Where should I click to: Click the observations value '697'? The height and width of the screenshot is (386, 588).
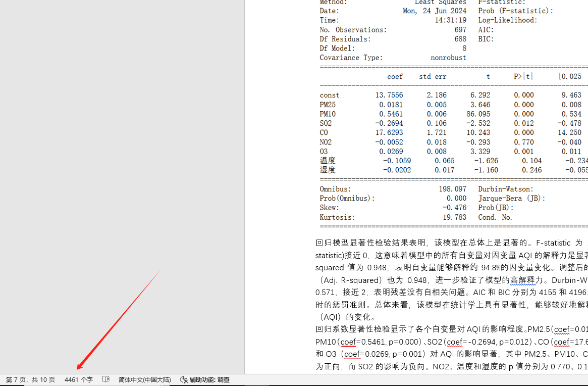(460, 30)
